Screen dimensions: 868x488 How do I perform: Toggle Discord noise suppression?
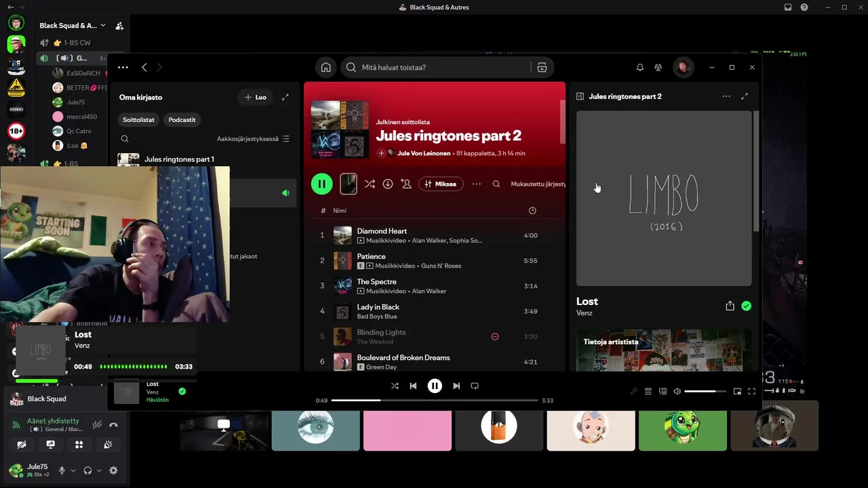(98, 425)
